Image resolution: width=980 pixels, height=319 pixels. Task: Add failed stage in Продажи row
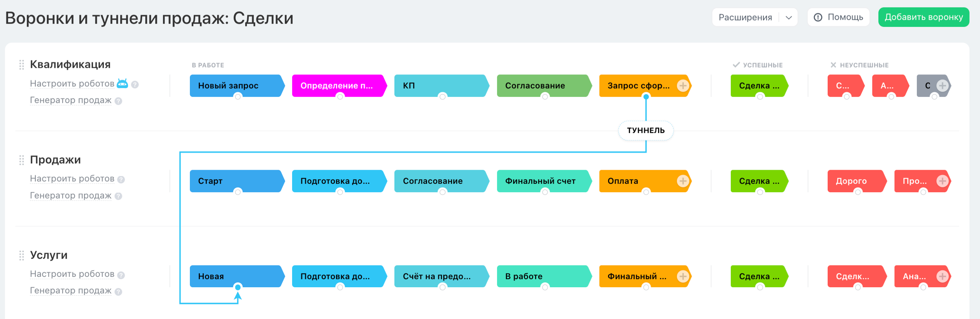942,181
